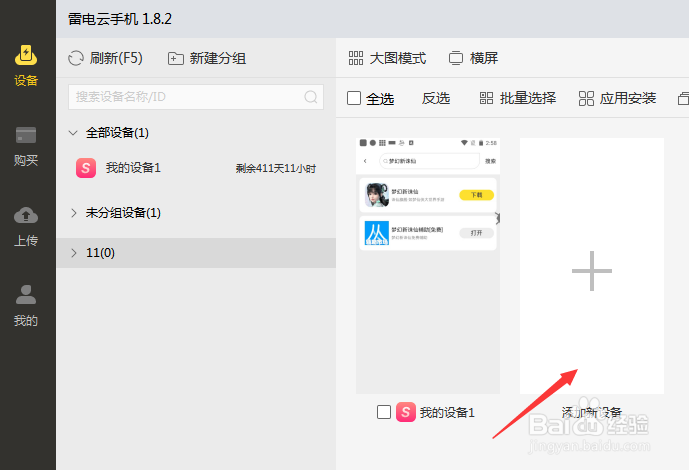Open the 上传 (Upload) sidebar section

(26, 227)
